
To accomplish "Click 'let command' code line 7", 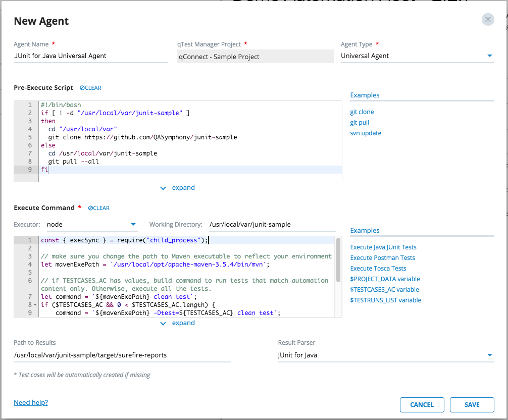I will pyautogui.click(x=119, y=297).
